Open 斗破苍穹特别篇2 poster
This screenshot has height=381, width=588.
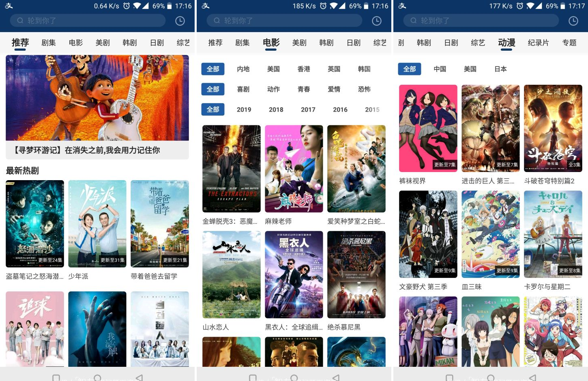pos(553,128)
